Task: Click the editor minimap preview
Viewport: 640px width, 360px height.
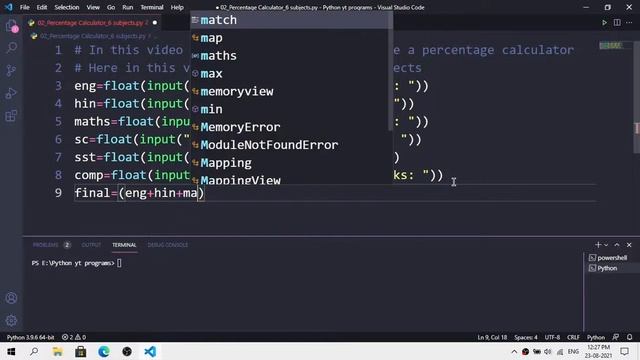Action: pyautogui.click(x=610, y=45)
